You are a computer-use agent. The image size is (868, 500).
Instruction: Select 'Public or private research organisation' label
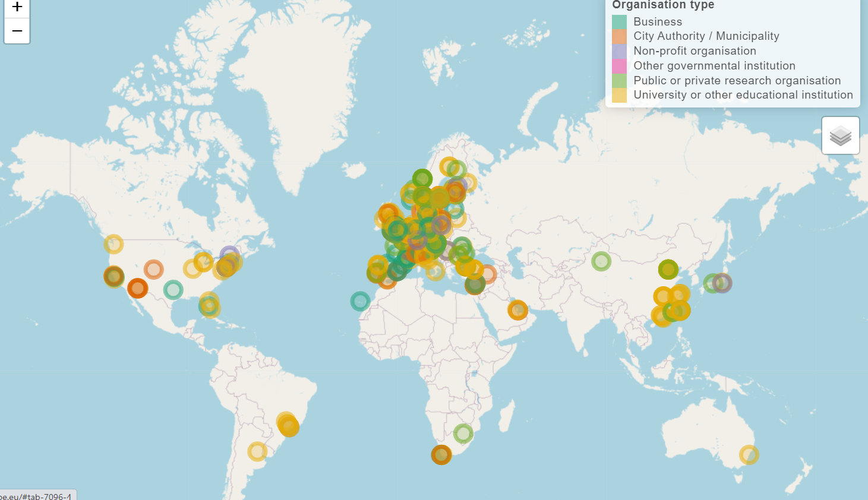[x=737, y=80]
